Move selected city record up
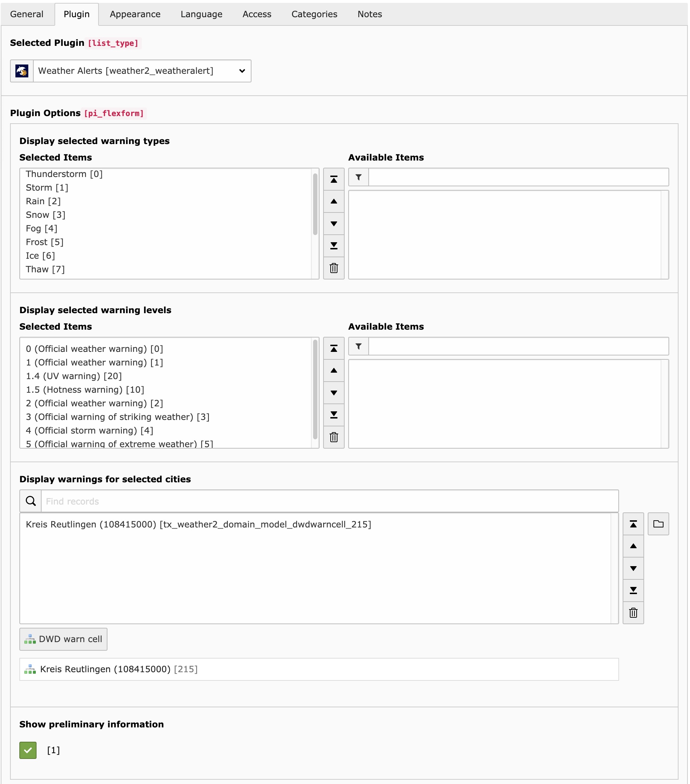Screen dimensions: 690x784 pos(633,546)
